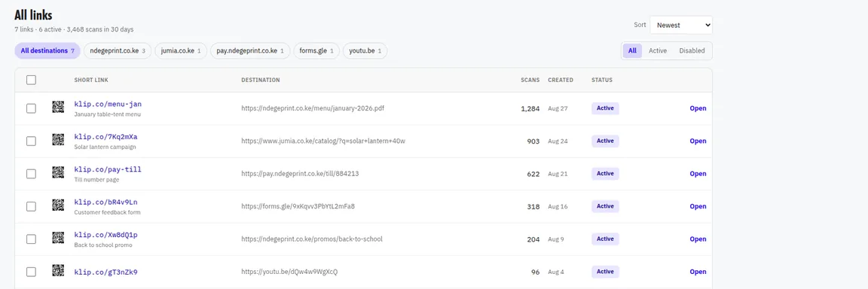The image size is (868, 289).
Task: Filter by forms.gle destination chip
Action: [316, 51]
